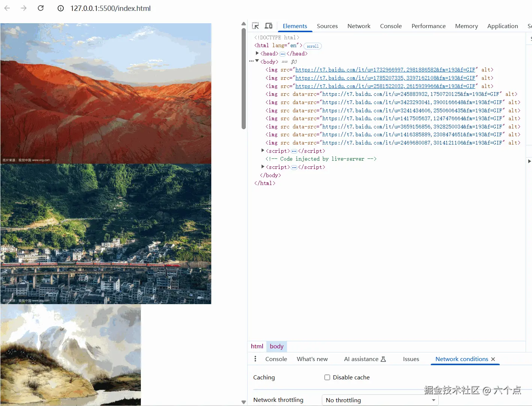Open the AI assistance drawer tab
This screenshot has height=406, width=532.
pos(365,359)
